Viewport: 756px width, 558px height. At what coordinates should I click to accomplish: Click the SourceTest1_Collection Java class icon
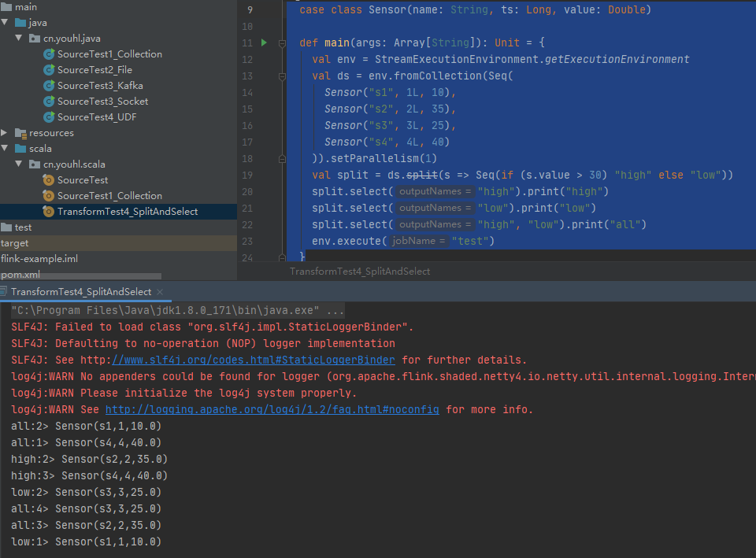[x=49, y=54]
